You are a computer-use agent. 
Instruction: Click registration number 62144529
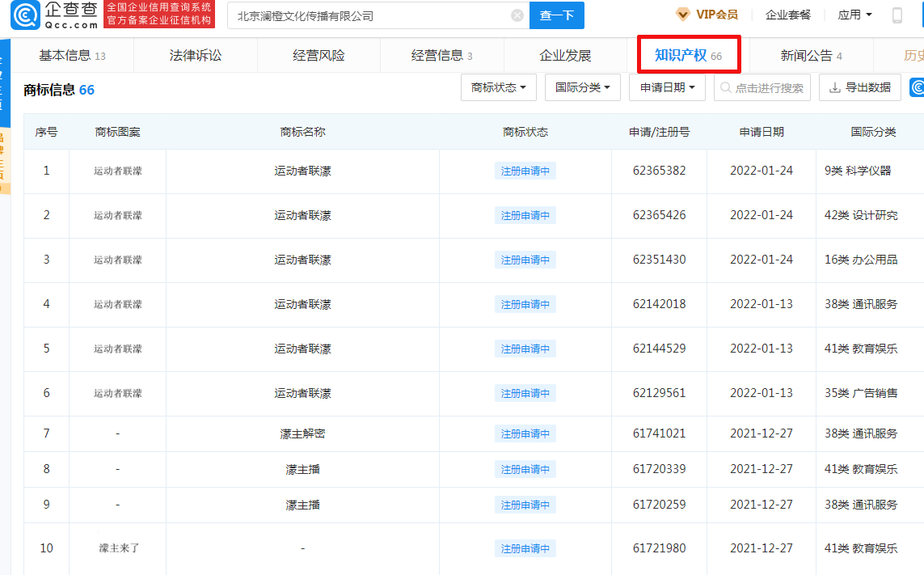pyautogui.click(x=660, y=348)
